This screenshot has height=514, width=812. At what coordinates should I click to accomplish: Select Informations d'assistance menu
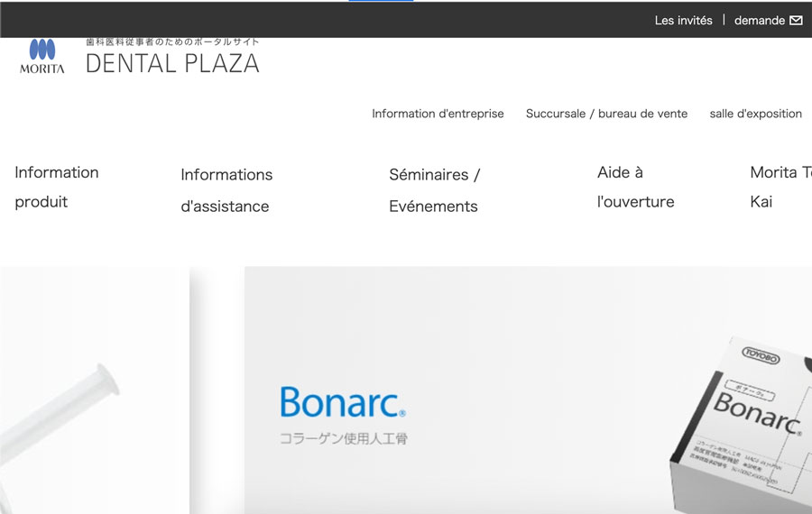(226, 190)
